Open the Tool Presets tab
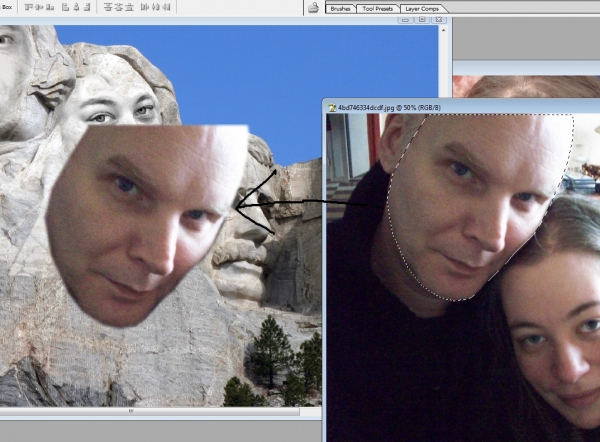600x442 pixels. [x=377, y=8]
